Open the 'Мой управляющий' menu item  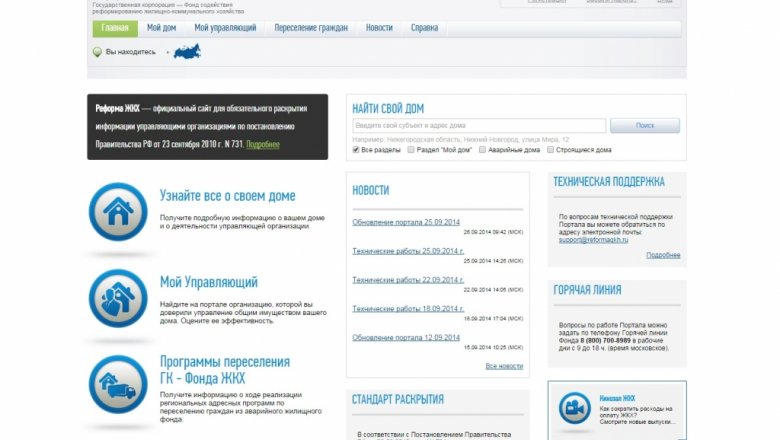[225, 28]
